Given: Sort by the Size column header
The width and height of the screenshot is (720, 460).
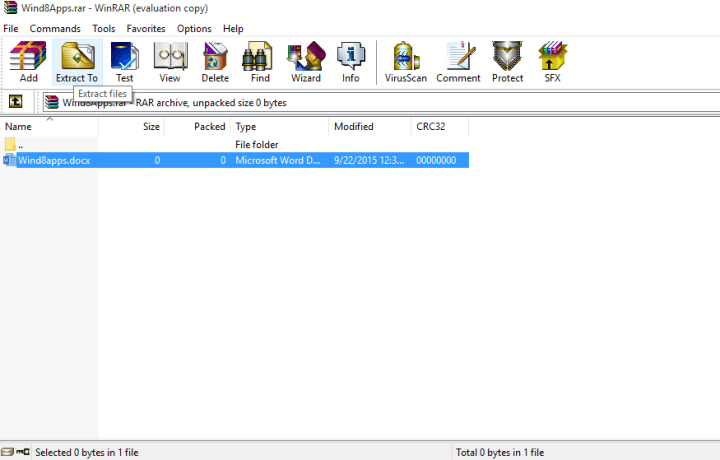Looking at the screenshot, I should [x=131, y=127].
